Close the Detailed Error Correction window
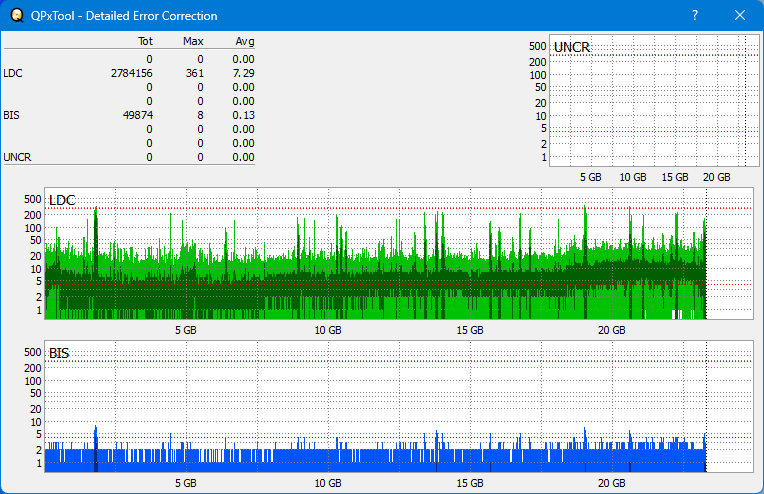This screenshot has height=494, width=764. [x=740, y=16]
